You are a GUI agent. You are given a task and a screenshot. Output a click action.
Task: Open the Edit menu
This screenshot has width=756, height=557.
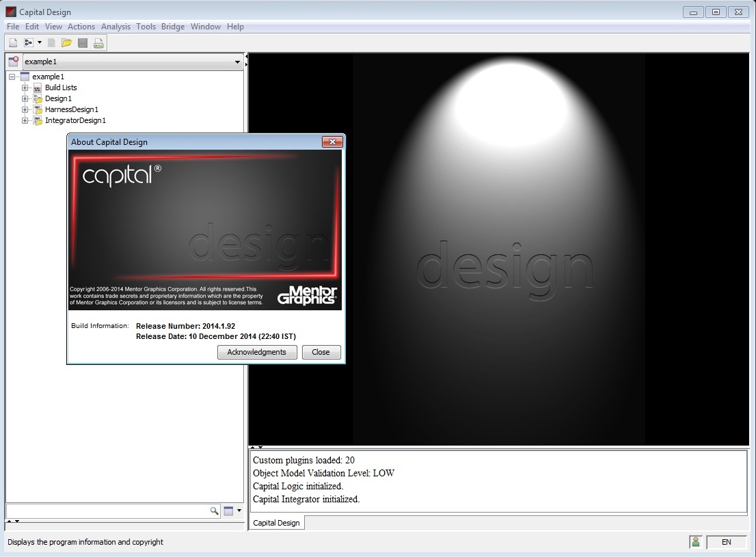tap(32, 27)
